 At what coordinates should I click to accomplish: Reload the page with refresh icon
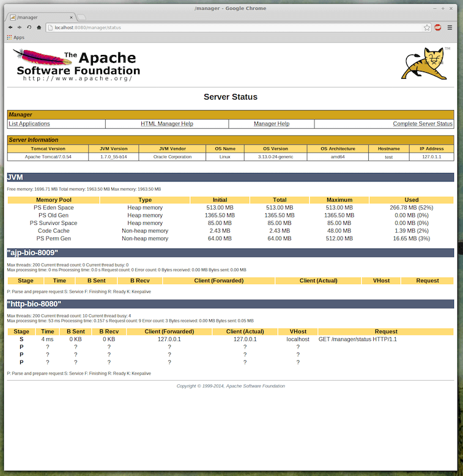(29, 27)
